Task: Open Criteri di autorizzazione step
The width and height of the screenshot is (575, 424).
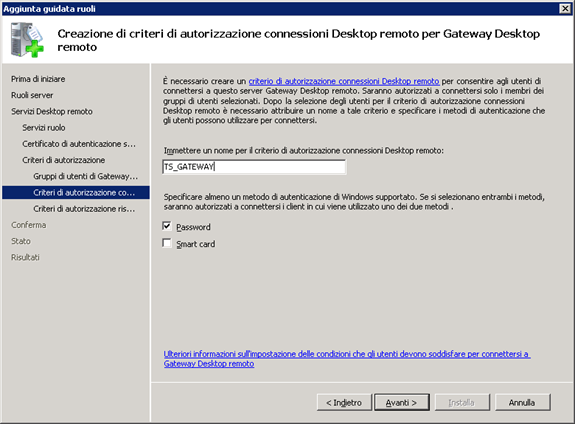Action: 63,160
